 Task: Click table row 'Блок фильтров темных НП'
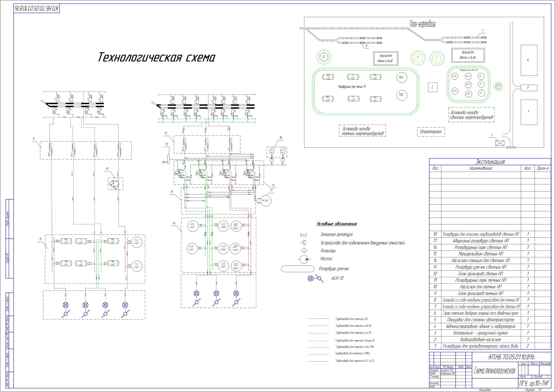(490, 293)
